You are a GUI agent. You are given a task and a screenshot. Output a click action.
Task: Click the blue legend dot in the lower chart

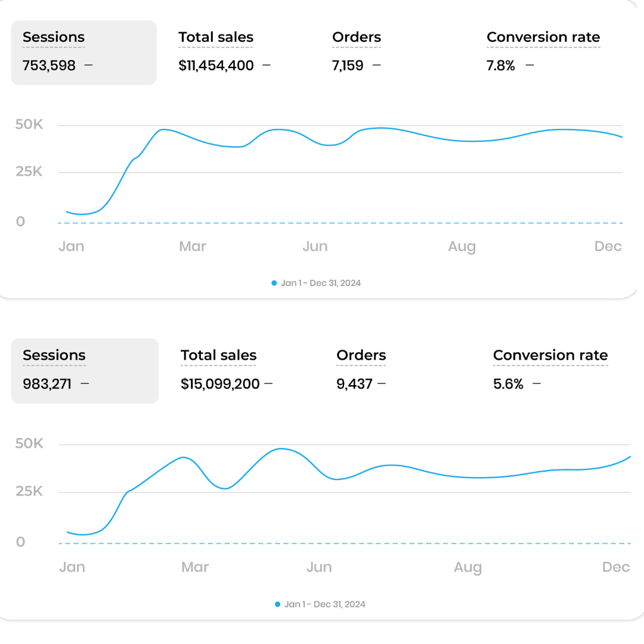click(278, 605)
